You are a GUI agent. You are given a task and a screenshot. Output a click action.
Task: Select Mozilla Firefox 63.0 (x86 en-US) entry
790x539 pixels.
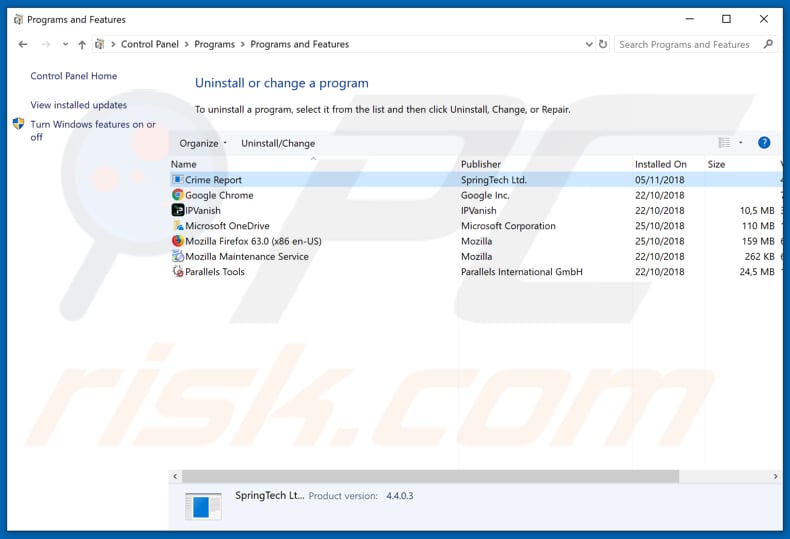tap(253, 241)
